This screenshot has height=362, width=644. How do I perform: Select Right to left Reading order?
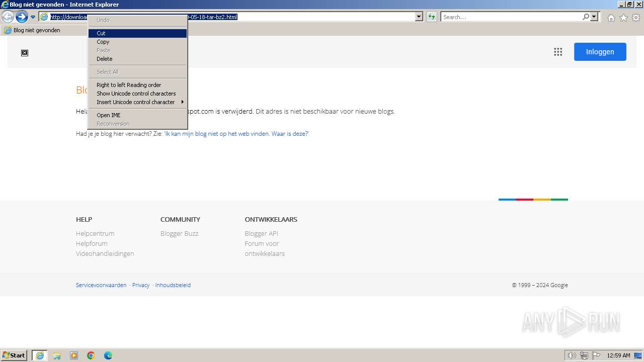pos(137,85)
